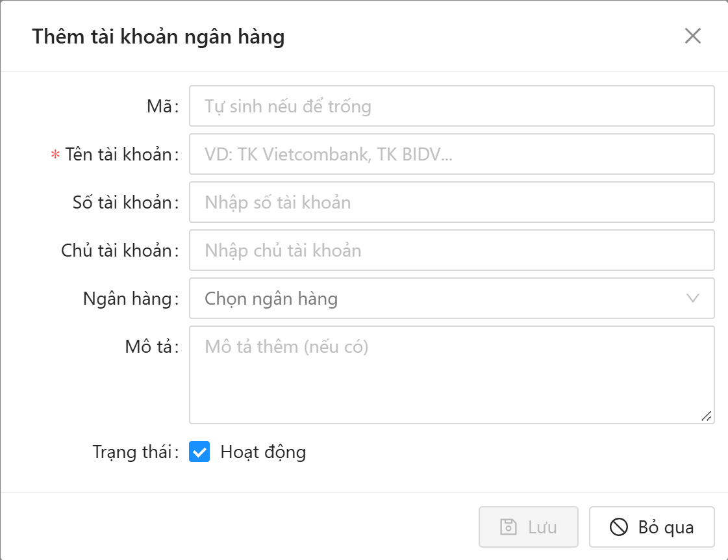
Task: Click the Bỏ qua cancel button
Action: click(x=651, y=527)
